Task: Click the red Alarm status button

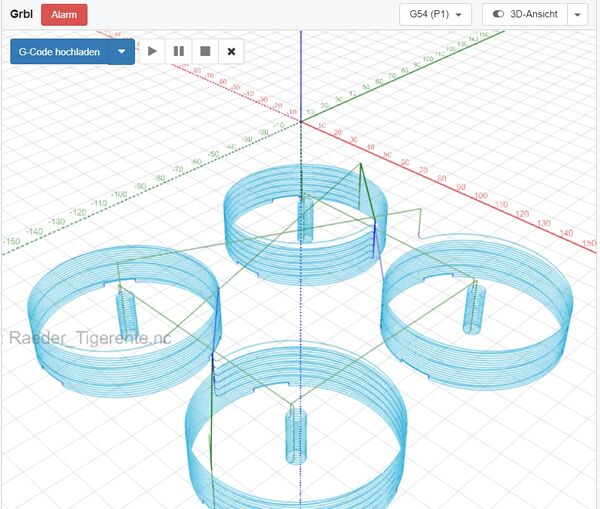Action: click(x=64, y=15)
